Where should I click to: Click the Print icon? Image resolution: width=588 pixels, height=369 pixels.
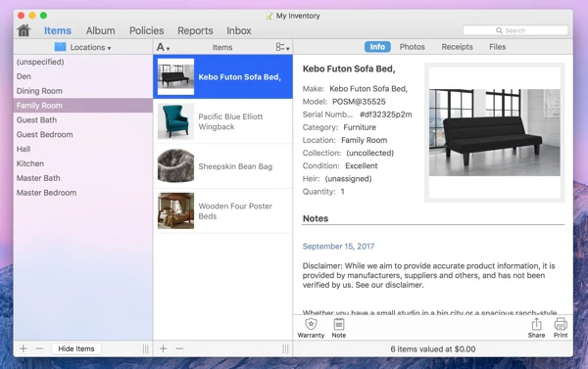click(561, 328)
